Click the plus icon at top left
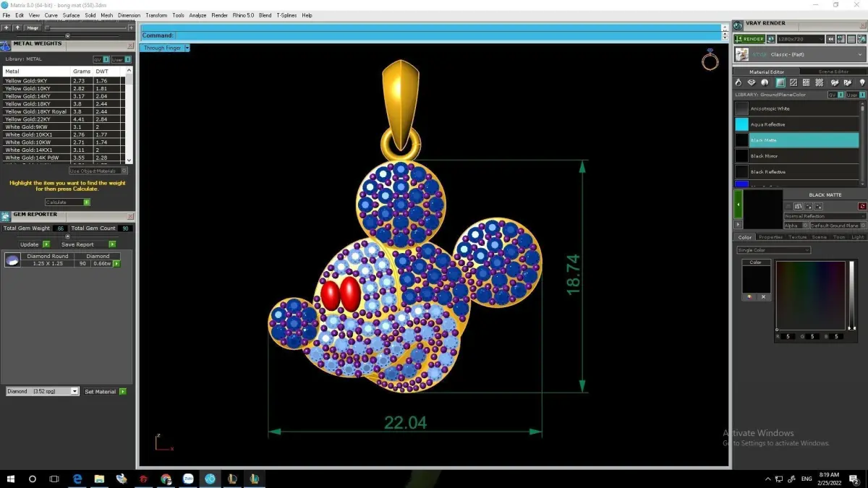This screenshot has height=488, width=868. point(6,27)
